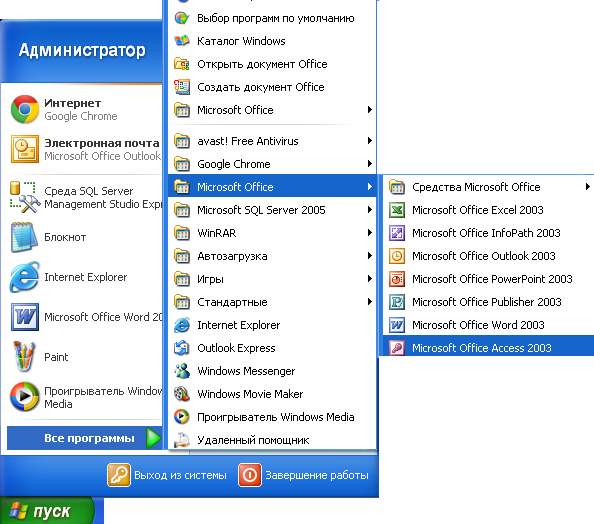Click Microsoft Office Word 2003 submenu text
The width and height of the screenshot is (594, 524).
tap(478, 325)
